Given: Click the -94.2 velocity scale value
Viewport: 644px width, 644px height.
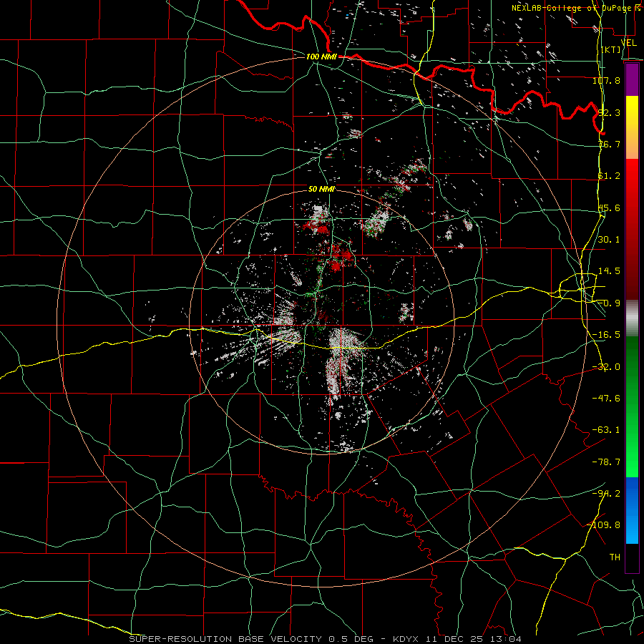Looking at the screenshot, I should 606,494.
